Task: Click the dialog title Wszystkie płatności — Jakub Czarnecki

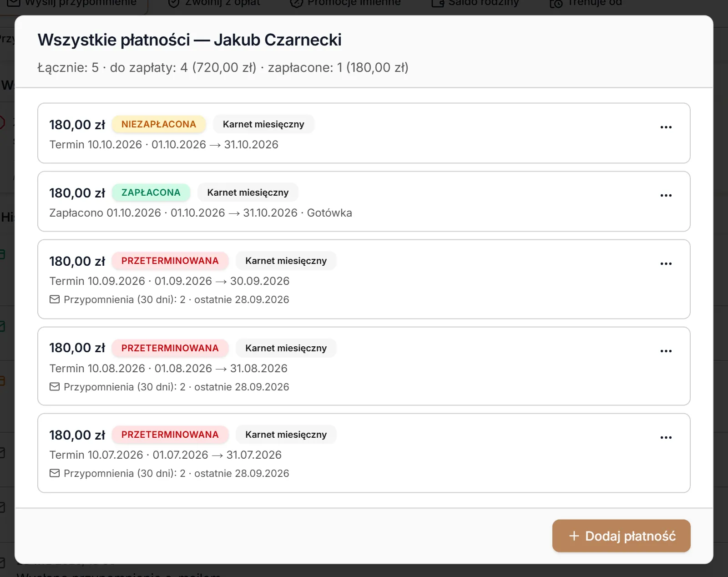Action: point(189,40)
